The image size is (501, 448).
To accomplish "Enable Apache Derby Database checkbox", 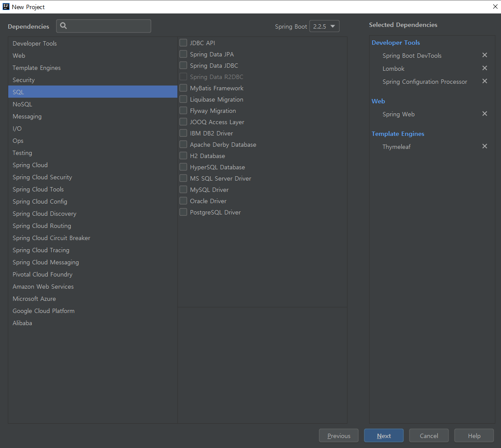I will coord(183,145).
